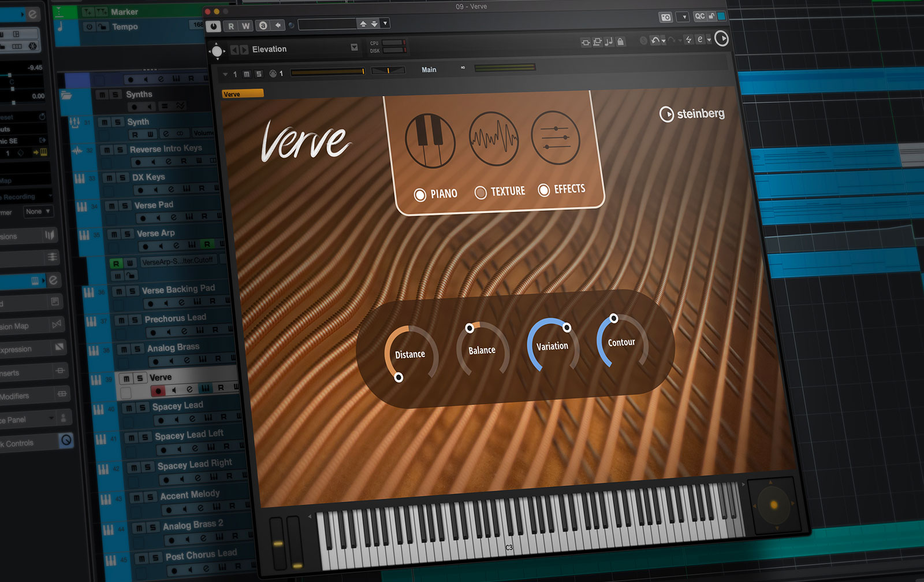The height and width of the screenshot is (582, 924).
Task: Enable Read automation (R) in plugin window
Action: point(231,26)
